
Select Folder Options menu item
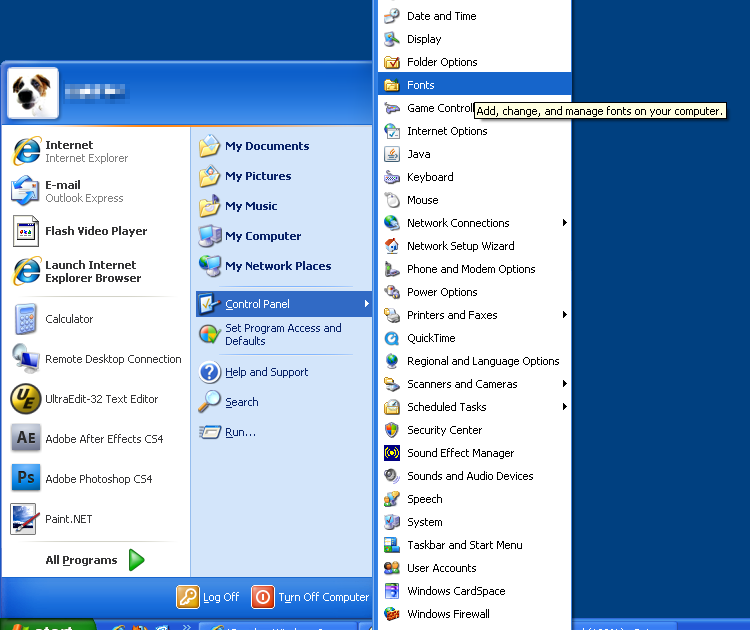pyautogui.click(x=474, y=62)
